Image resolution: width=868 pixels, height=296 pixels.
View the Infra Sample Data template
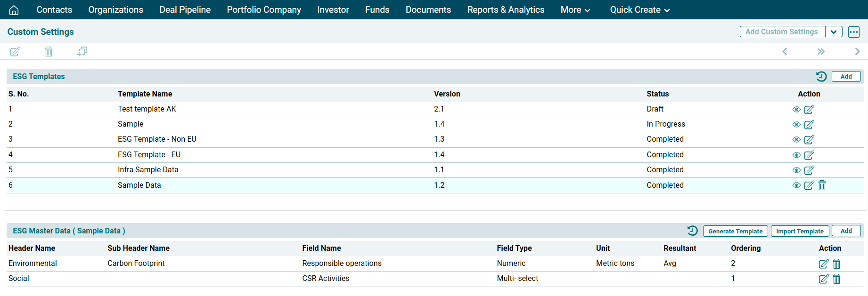point(796,170)
